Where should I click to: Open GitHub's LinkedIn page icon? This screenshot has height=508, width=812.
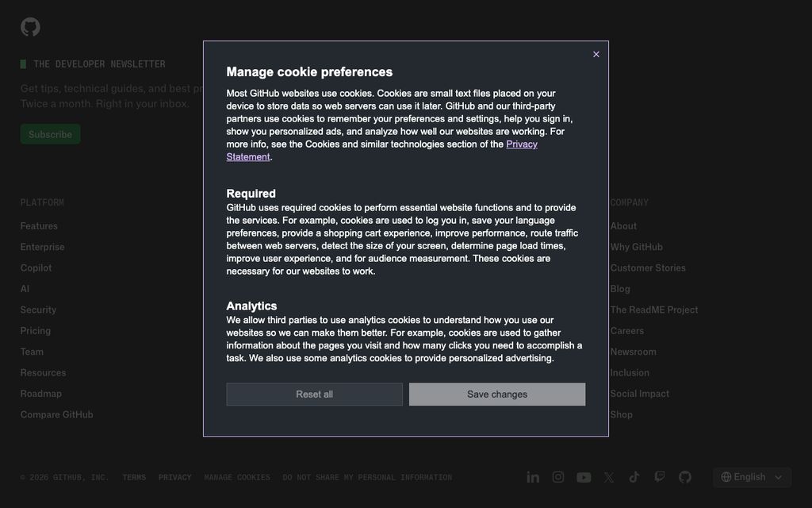(533, 477)
